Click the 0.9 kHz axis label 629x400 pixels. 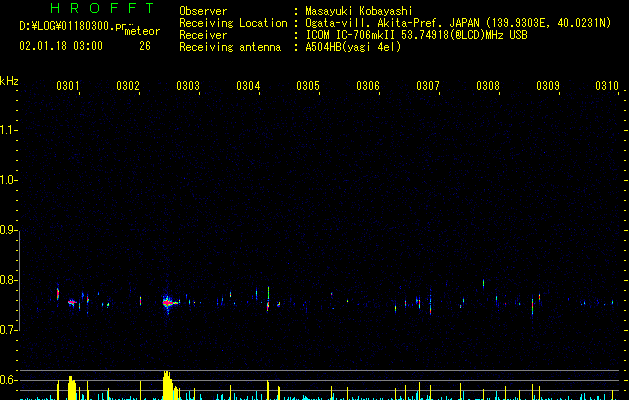tap(8, 230)
